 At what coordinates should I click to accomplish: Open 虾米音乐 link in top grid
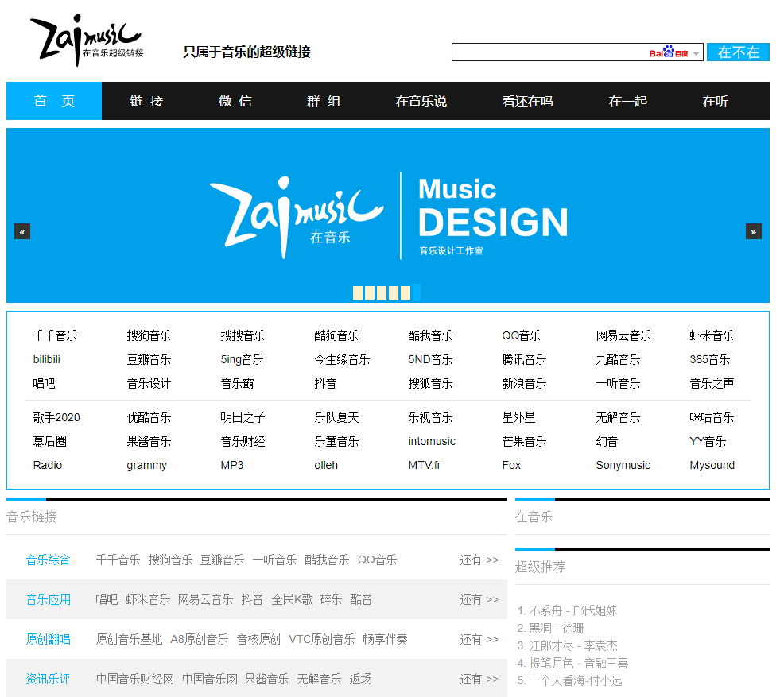(x=712, y=335)
